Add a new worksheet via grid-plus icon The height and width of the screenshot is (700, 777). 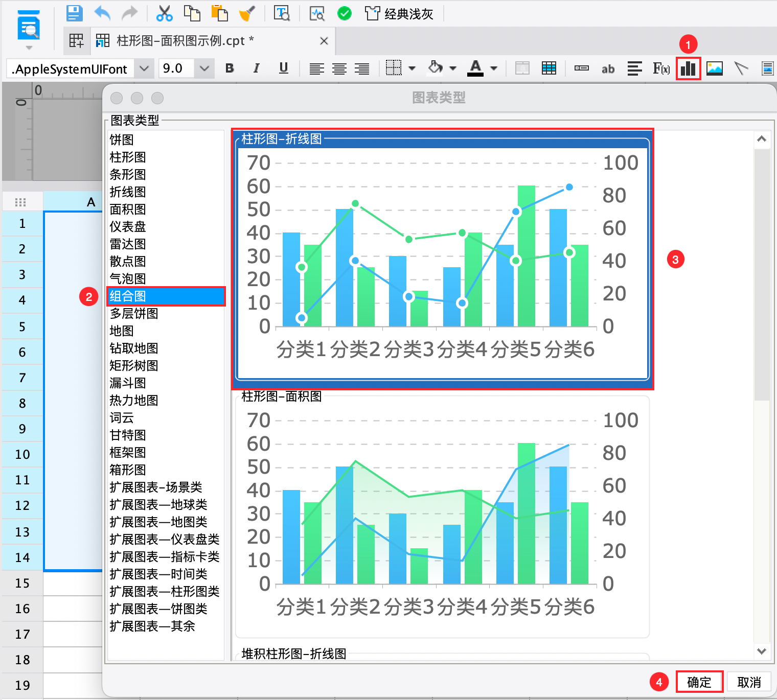pos(77,41)
